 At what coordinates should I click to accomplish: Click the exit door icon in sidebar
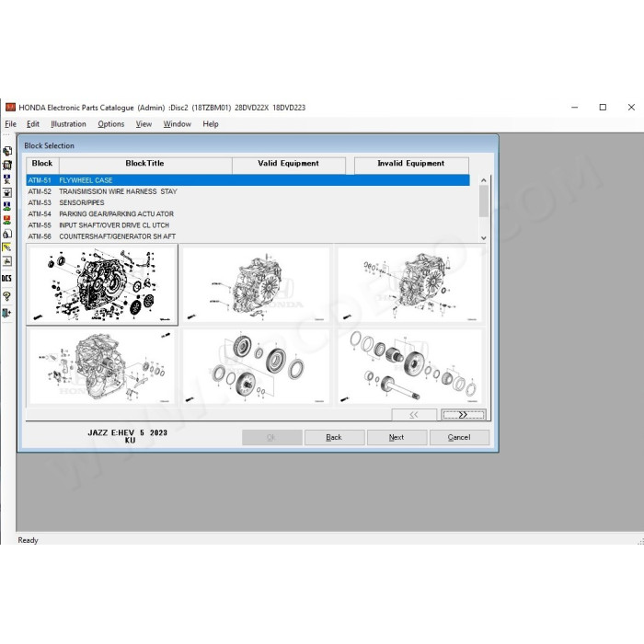pyautogui.click(x=7, y=313)
